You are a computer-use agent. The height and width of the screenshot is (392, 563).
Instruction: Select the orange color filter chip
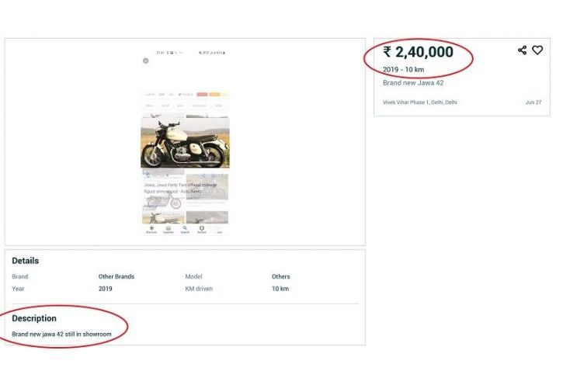point(214,95)
